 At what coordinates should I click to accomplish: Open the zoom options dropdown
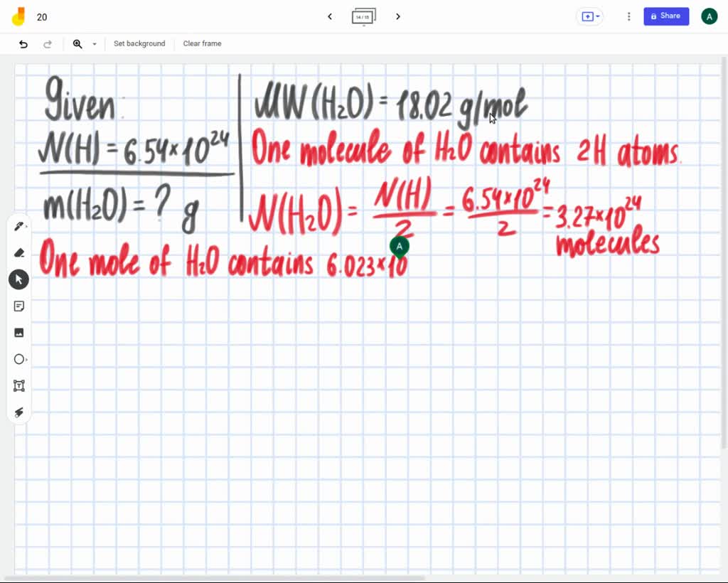click(93, 43)
